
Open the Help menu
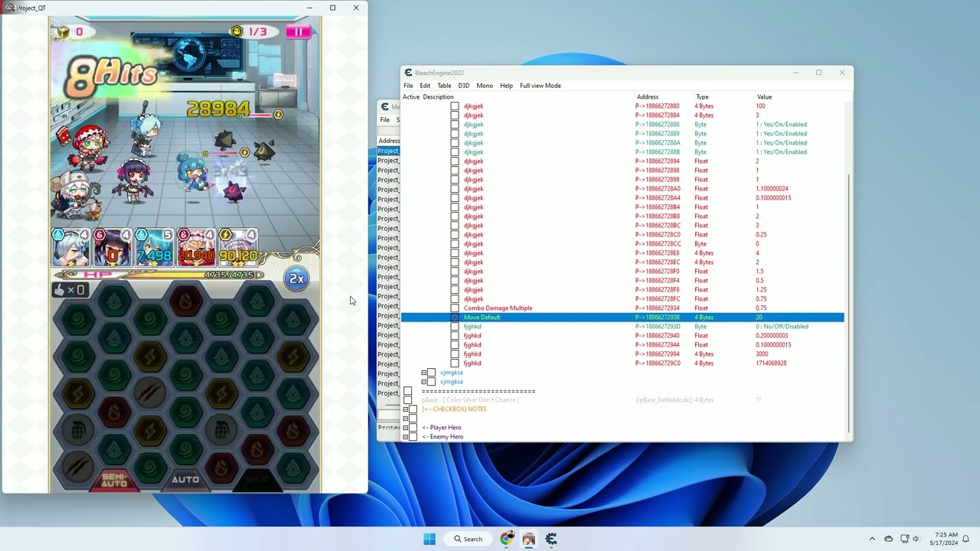[506, 86]
